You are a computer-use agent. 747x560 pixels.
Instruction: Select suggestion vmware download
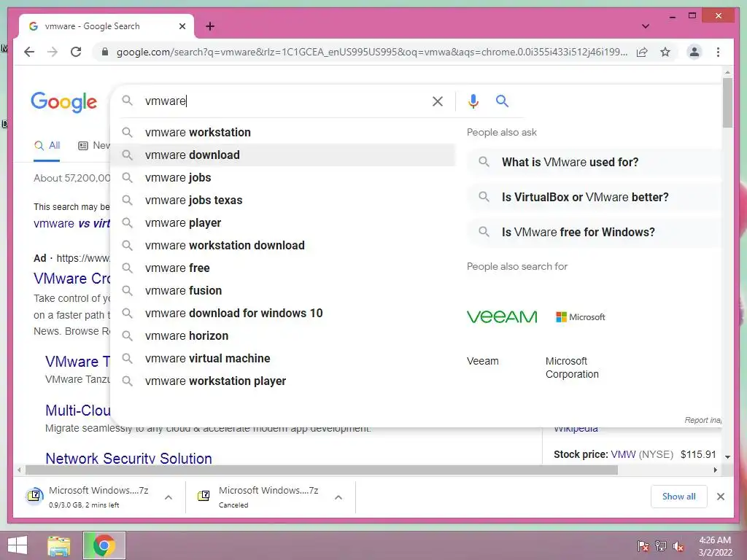click(x=283, y=155)
